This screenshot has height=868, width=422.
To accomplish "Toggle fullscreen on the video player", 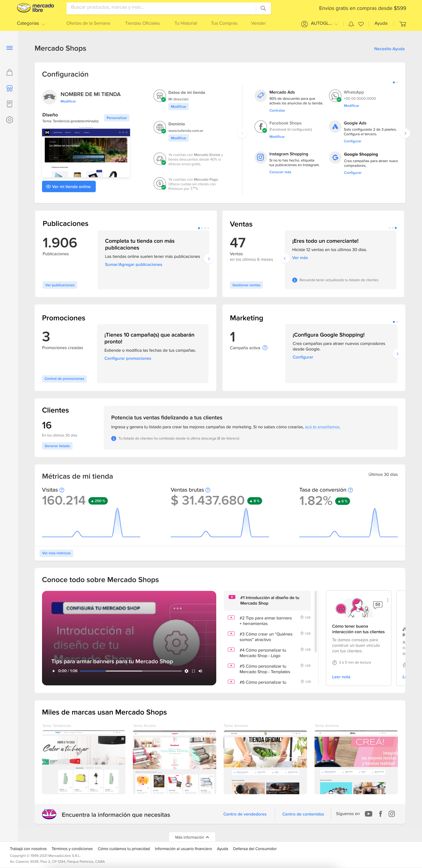I will (x=193, y=671).
